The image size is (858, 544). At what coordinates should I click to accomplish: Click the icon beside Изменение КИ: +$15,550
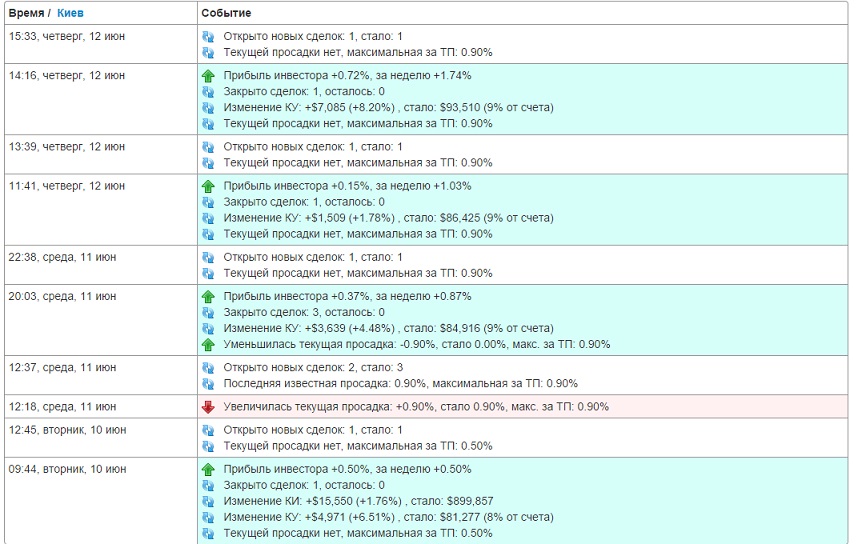(x=208, y=501)
